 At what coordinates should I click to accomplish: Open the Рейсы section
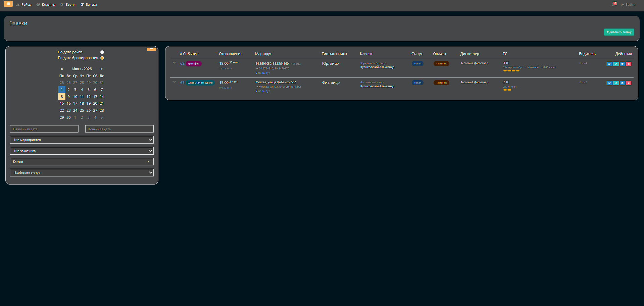[x=24, y=5]
